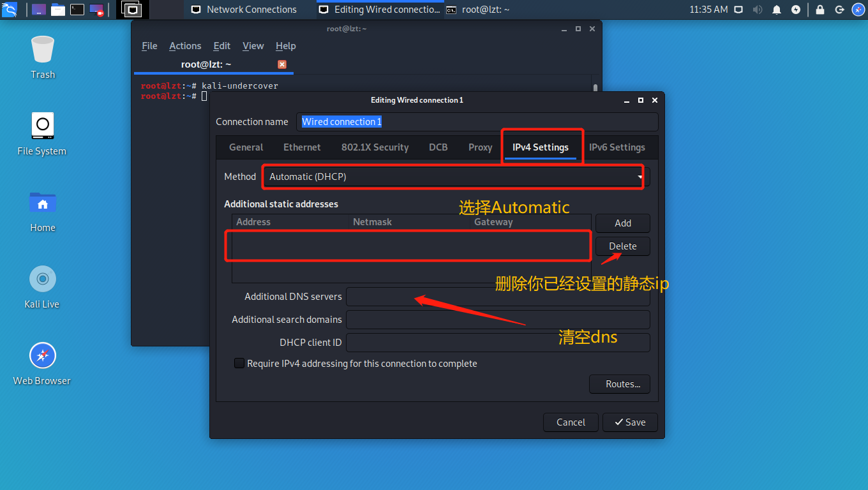Open the Kali dragon applications menu
Screen dimensions: 868x490
click(10, 10)
